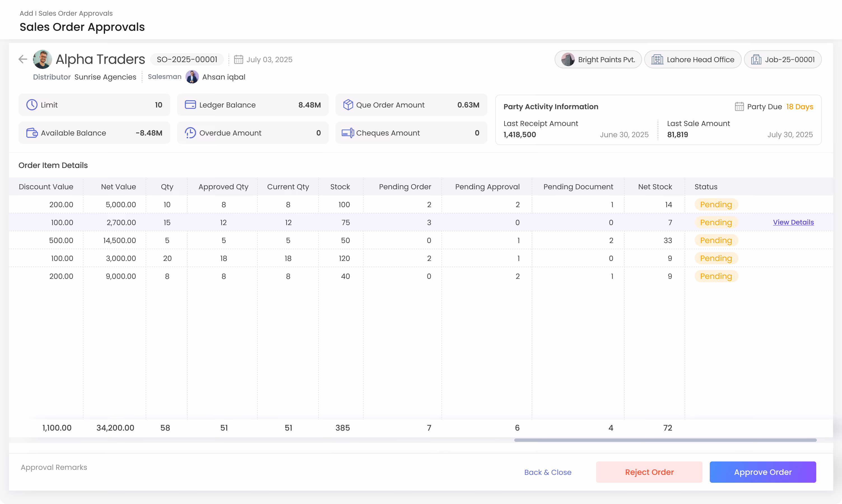Click the Current Qty column header
This screenshot has height=504, width=842.
point(288,186)
